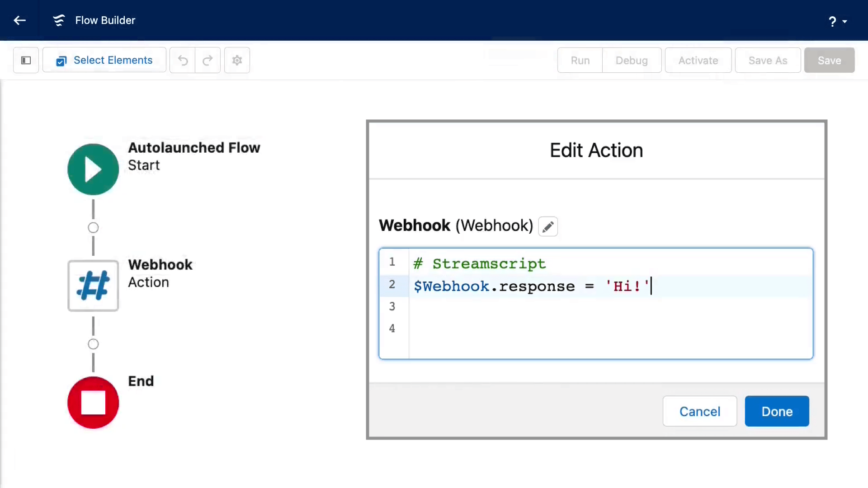Screen dimensions: 868x488
Task: Click the Save As button
Action: pyautogui.click(x=768, y=60)
